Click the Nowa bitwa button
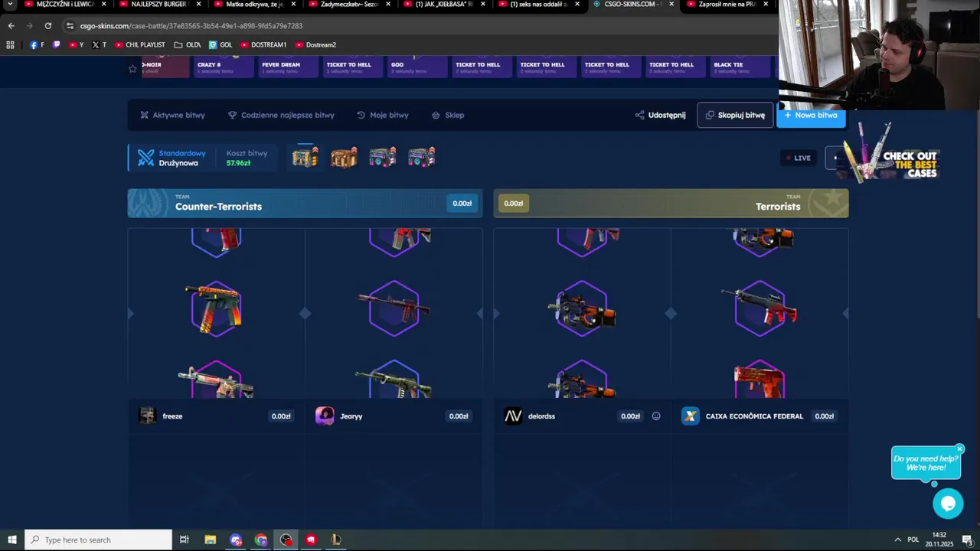980x551 pixels. click(811, 116)
